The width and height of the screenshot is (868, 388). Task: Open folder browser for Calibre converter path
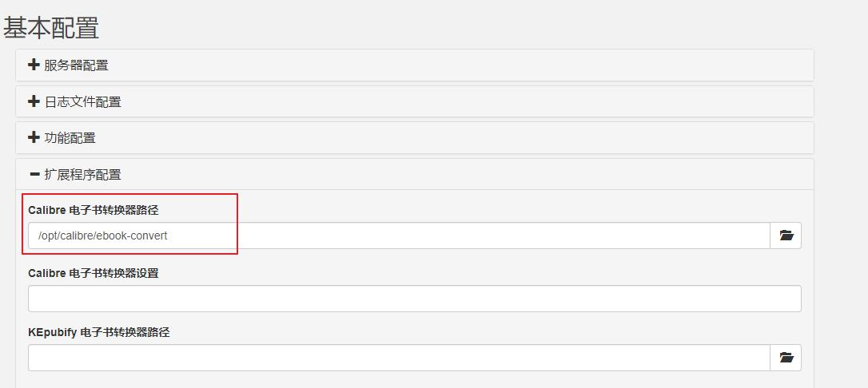tap(786, 236)
